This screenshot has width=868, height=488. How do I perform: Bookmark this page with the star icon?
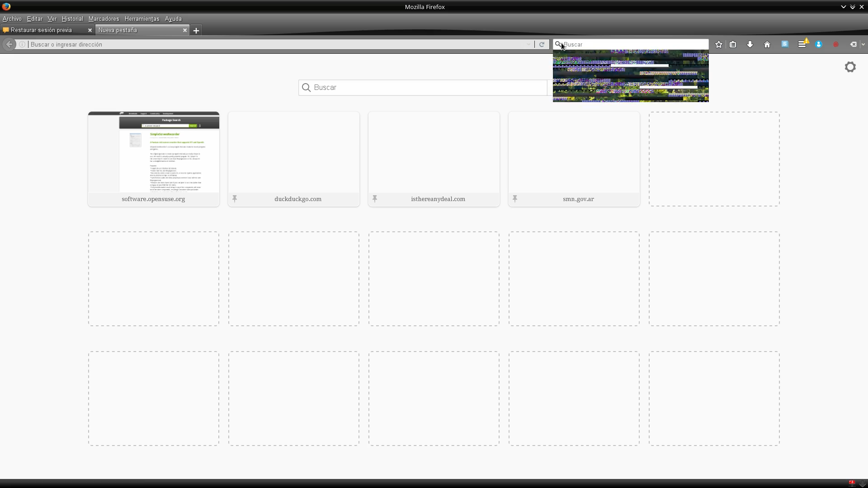point(719,44)
